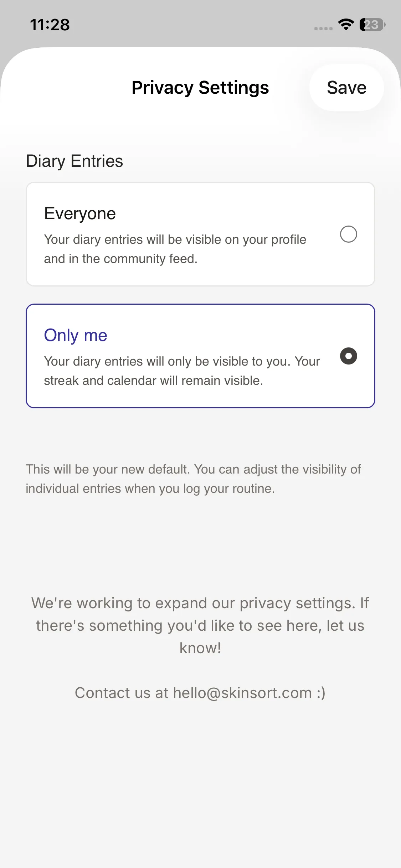Tap the Everyone option title
This screenshot has height=868, width=401.
[x=80, y=213]
